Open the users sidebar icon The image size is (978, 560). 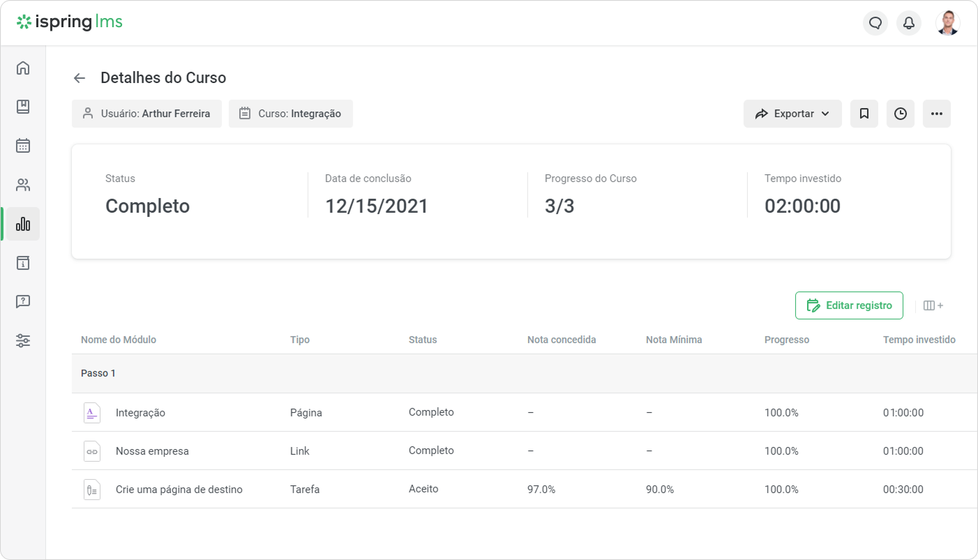[23, 185]
